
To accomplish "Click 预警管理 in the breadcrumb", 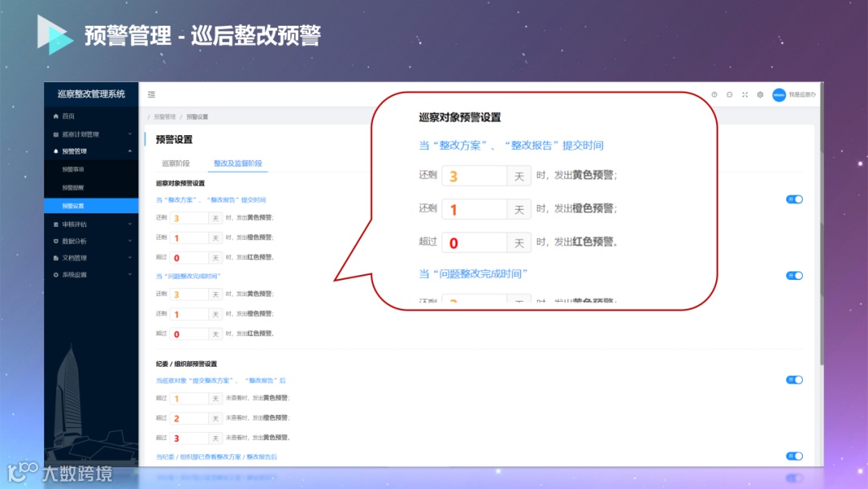I will 165,117.
